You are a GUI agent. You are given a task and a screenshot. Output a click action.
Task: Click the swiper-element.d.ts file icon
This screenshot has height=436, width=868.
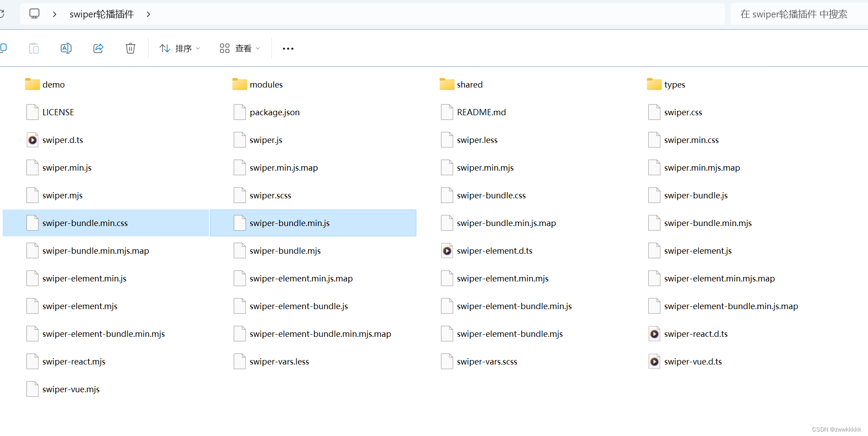coord(447,251)
